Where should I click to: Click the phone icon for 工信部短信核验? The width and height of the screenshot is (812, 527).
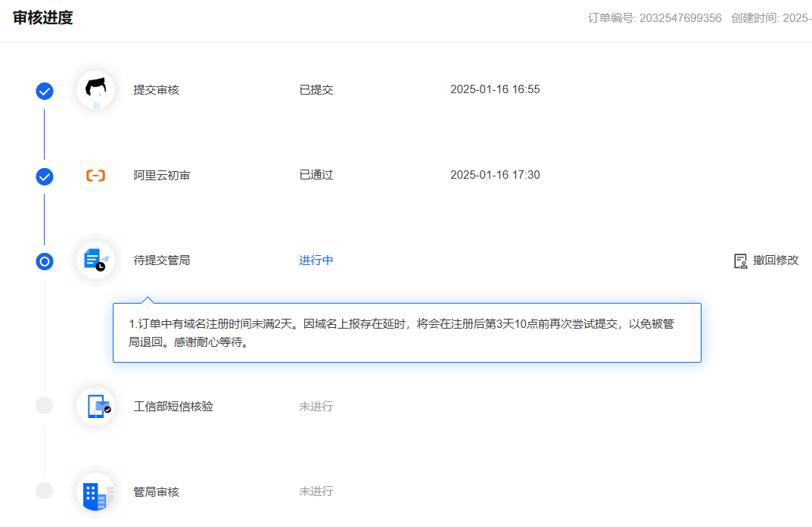98,407
